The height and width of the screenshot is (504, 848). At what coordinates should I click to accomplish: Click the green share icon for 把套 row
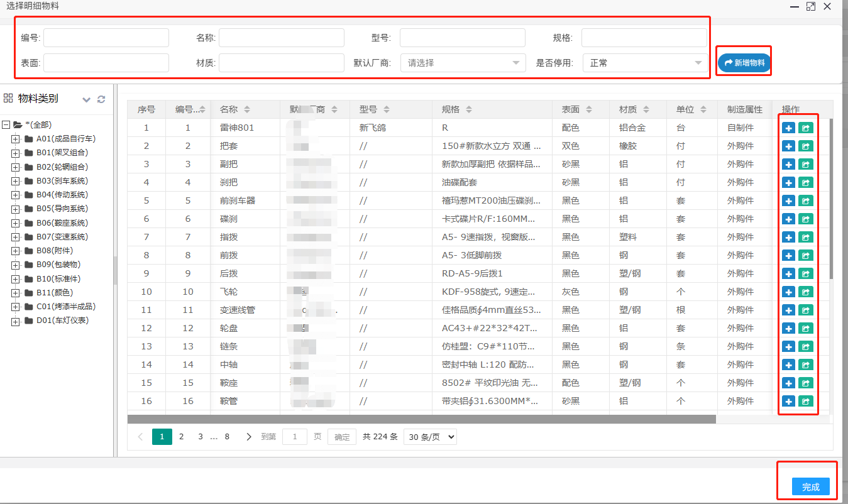[x=805, y=146]
